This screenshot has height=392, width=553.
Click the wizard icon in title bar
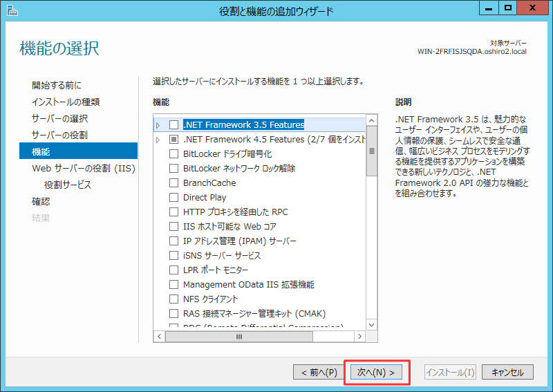(12, 10)
